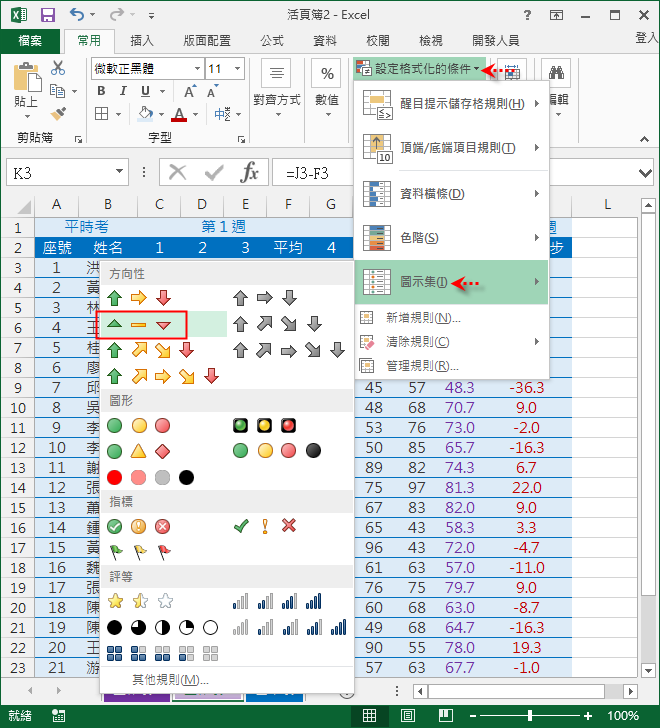Image resolution: width=660 pixels, height=728 pixels.
Task: Select the 5 quarters pie icon set
Action: point(162,628)
